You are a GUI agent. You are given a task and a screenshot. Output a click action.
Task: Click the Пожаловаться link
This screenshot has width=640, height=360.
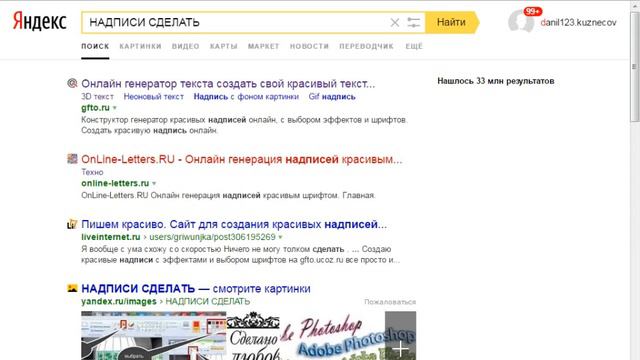[x=390, y=302]
